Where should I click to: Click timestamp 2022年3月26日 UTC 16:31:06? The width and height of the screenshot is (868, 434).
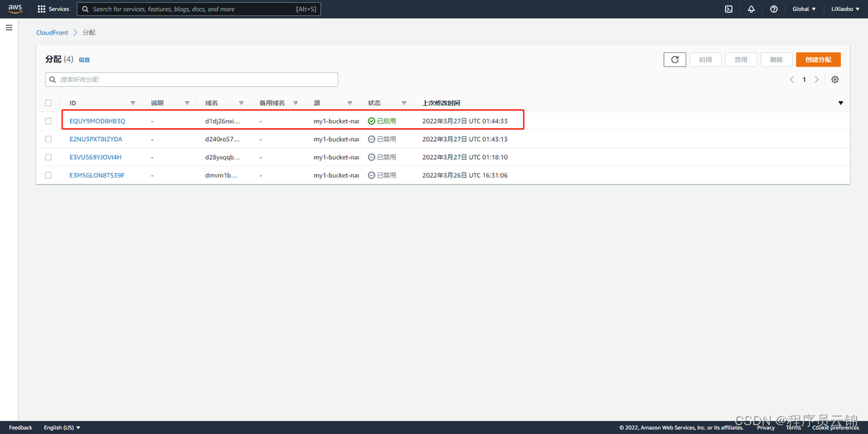pos(465,175)
